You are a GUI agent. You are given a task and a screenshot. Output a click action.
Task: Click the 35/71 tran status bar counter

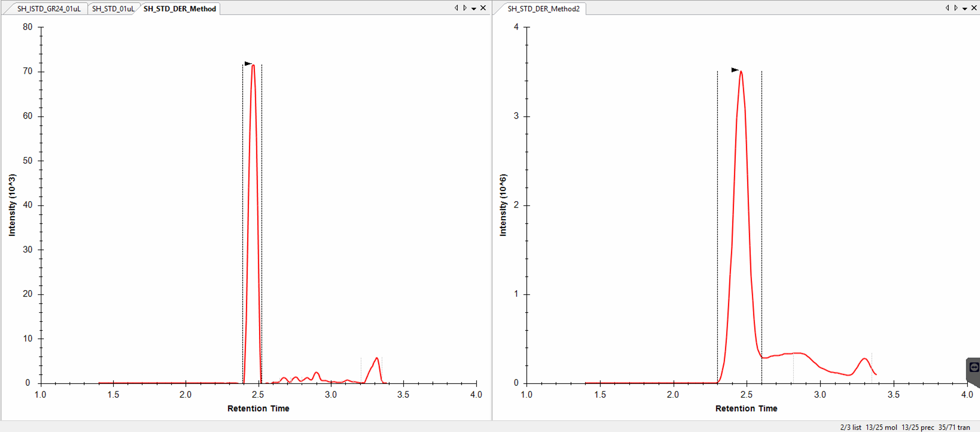click(954, 427)
